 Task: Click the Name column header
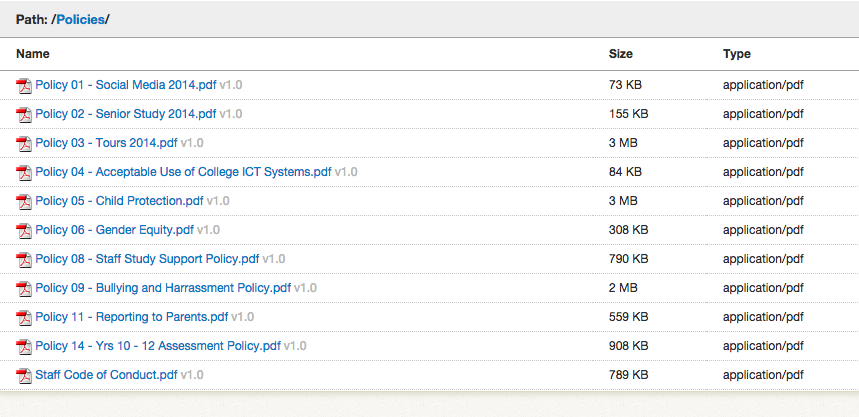click(x=32, y=54)
